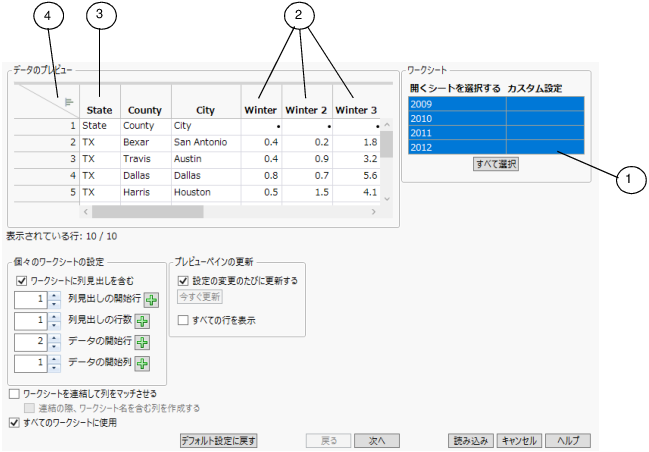Click the preview vertical scrollbar down arrow
This screenshot has height=452, width=649.
387,199
